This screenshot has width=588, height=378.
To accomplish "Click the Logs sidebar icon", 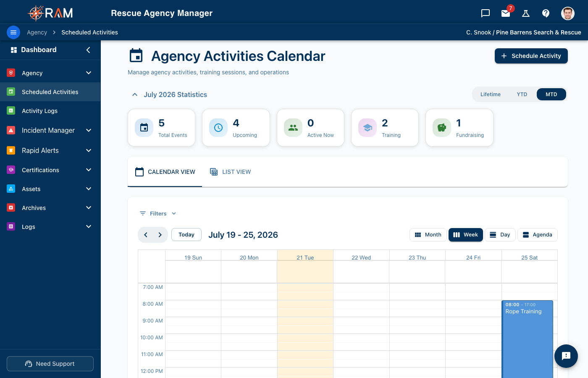I will 11,226.
